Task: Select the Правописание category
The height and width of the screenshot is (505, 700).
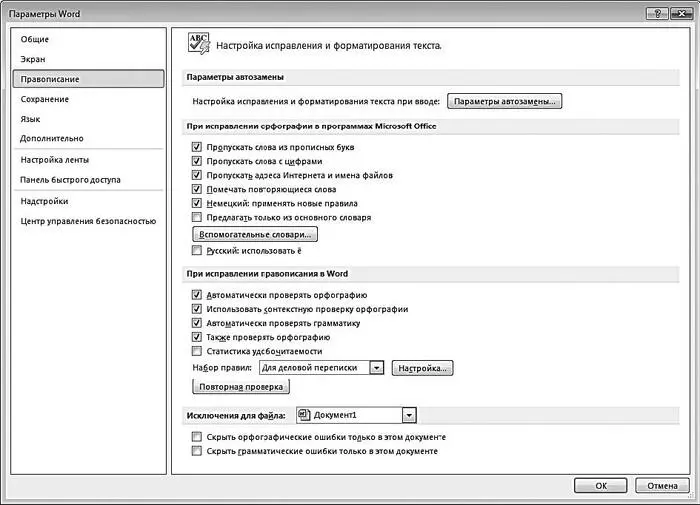Action: click(x=88, y=79)
